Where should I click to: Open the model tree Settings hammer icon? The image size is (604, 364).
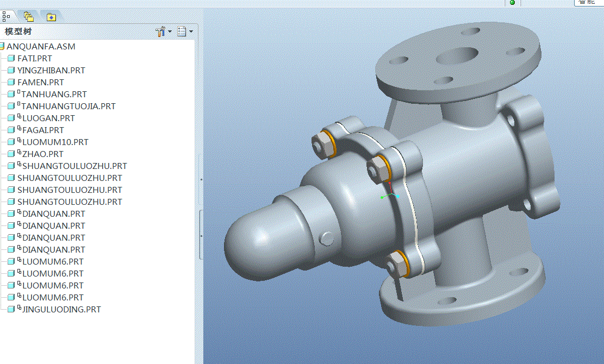[x=160, y=31]
